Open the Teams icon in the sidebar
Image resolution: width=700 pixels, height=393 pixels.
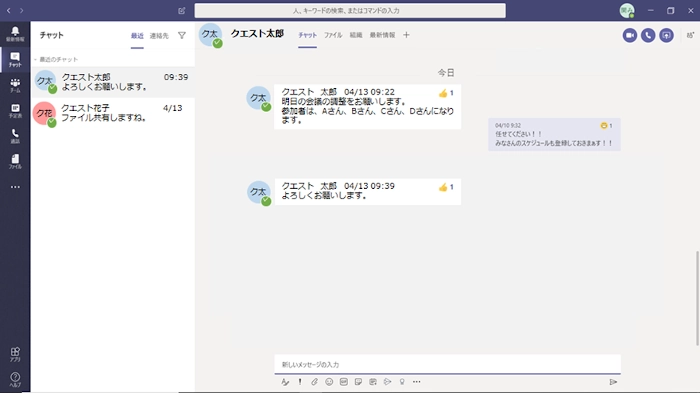pos(15,85)
